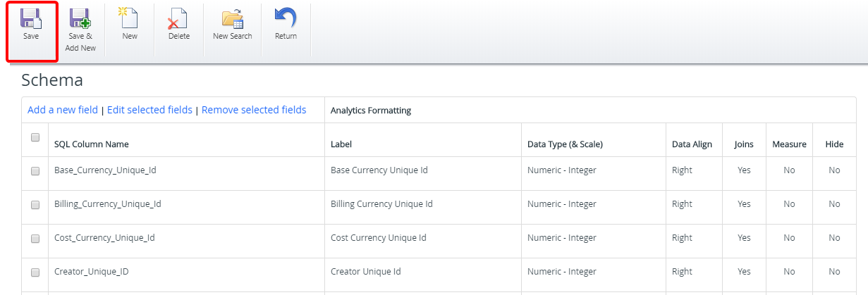Enable the Creator_Unique_ID row checkbox

tap(35, 272)
